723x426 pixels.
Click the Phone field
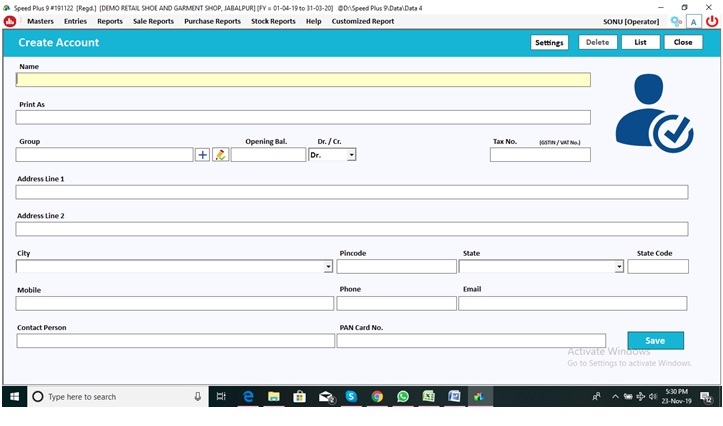[x=397, y=303]
